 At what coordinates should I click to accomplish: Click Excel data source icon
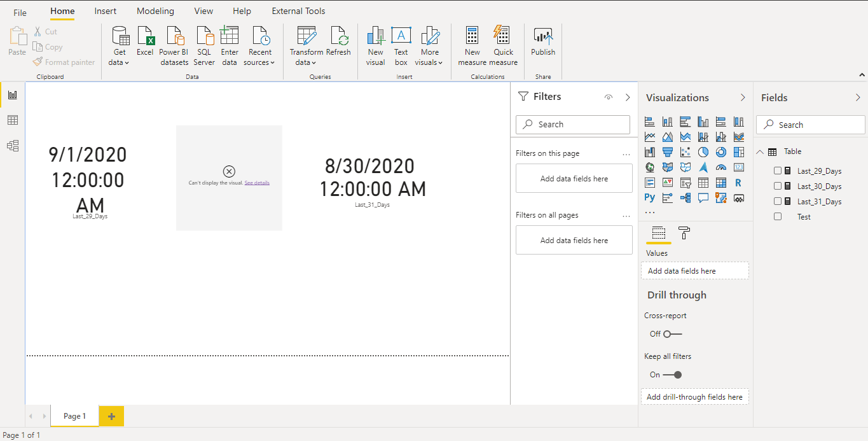pyautogui.click(x=145, y=41)
